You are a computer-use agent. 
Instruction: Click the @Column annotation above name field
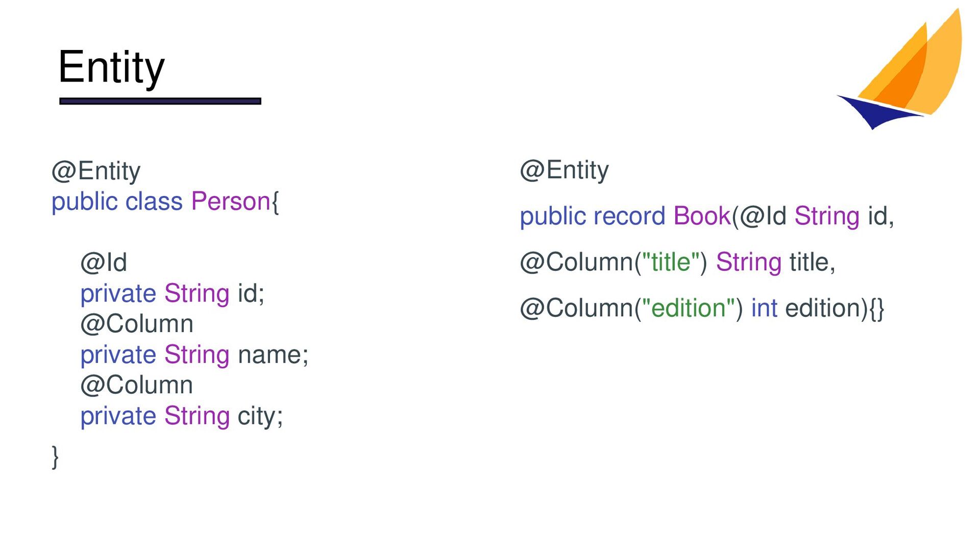click(137, 324)
